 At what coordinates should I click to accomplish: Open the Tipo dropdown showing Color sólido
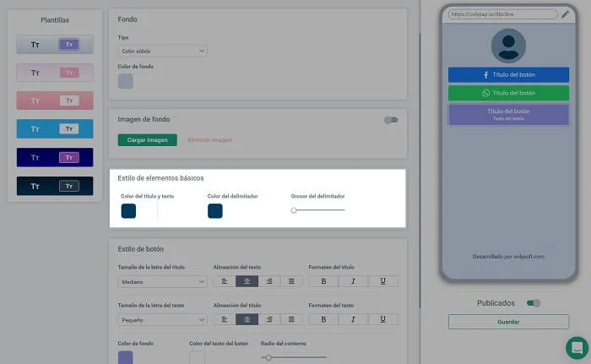coord(162,51)
